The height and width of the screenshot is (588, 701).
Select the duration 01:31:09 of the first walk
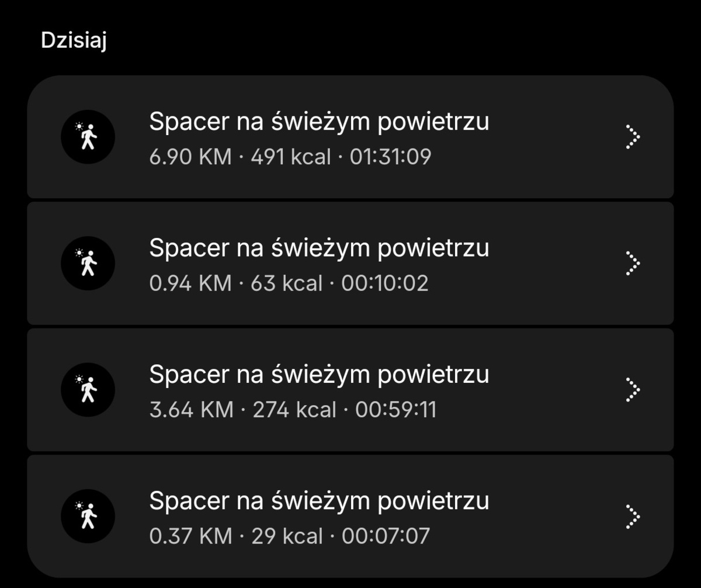[x=390, y=156]
